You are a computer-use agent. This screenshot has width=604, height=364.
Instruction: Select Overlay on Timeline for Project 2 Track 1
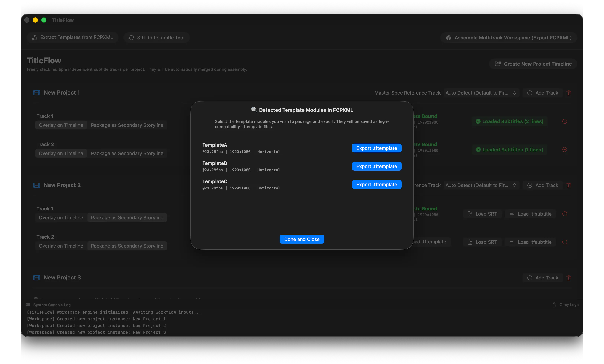tap(61, 218)
